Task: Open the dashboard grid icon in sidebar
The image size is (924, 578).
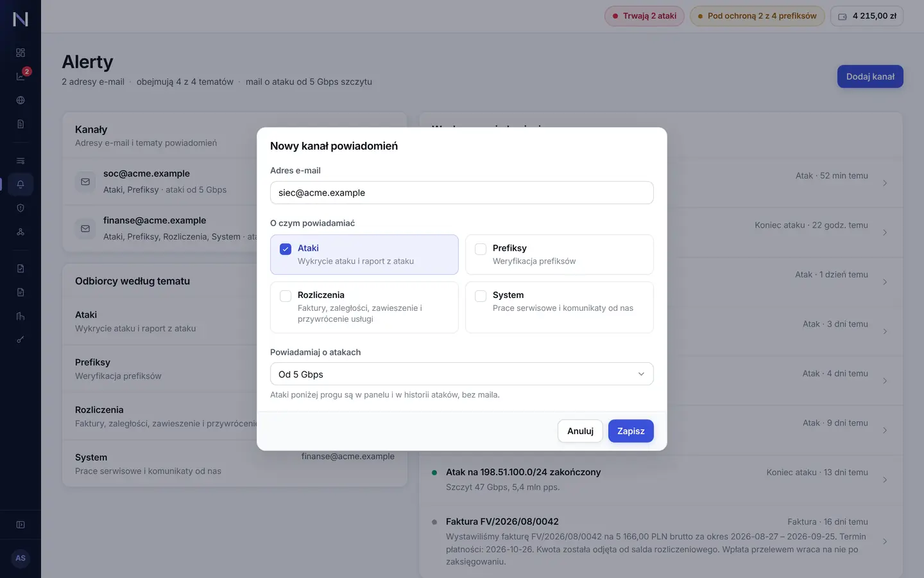Action: (21, 53)
